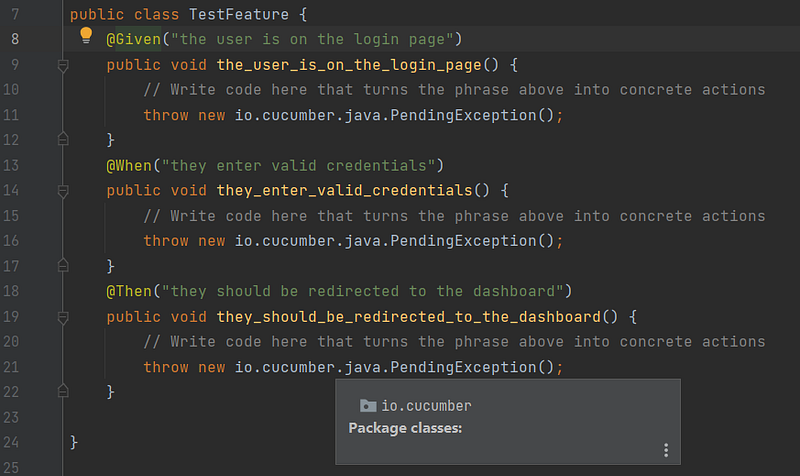Click the comment on line 15

454,216
